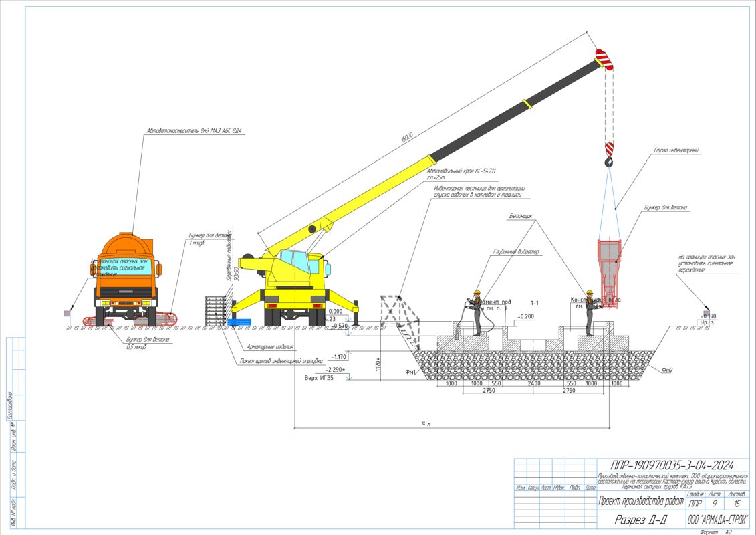Click the dashed inventory ladder drawing

coord(400,322)
